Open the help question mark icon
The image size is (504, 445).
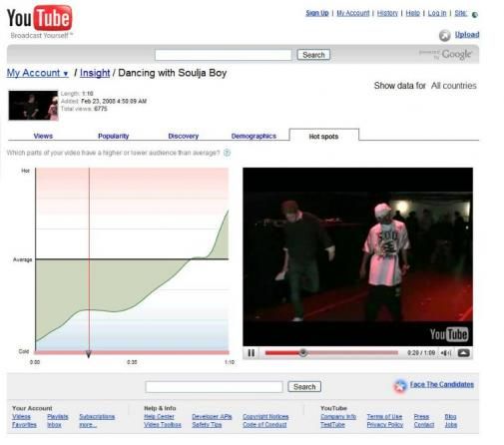227,153
